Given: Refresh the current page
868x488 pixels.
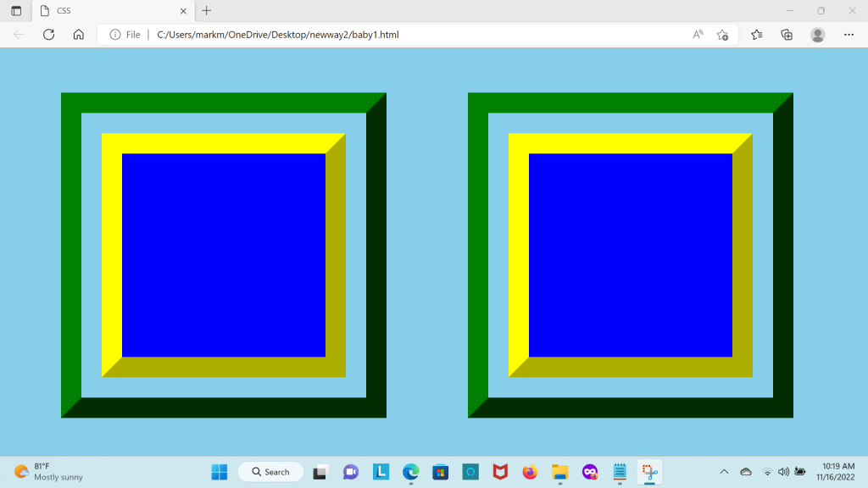Looking at the screenshot, I should tap(49, 35).
